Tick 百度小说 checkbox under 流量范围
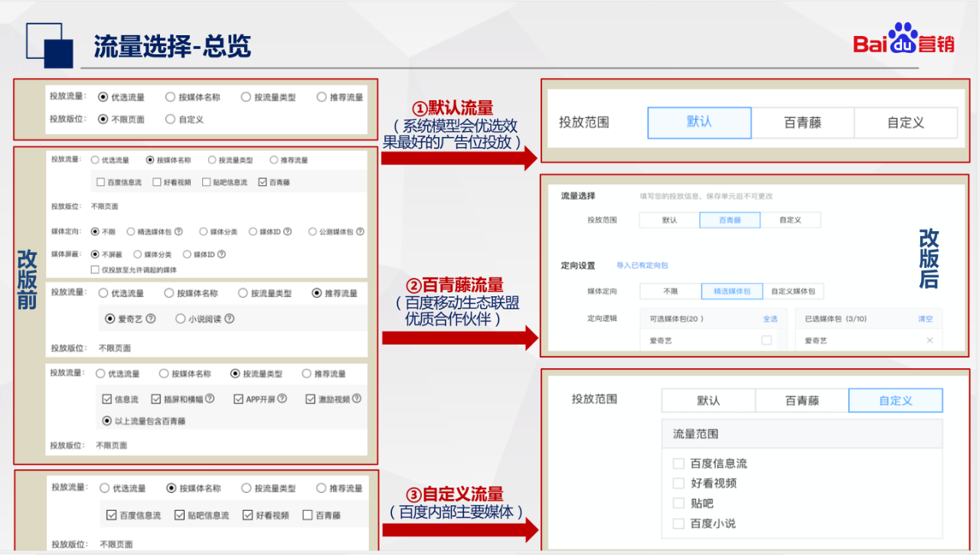 [x=678, y=524]
